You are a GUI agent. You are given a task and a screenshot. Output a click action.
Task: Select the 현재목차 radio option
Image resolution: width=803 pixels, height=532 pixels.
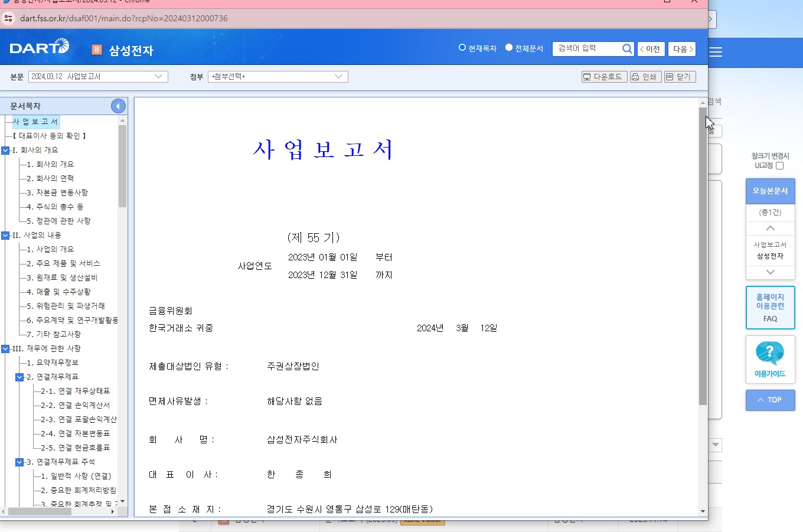(462, 48)
